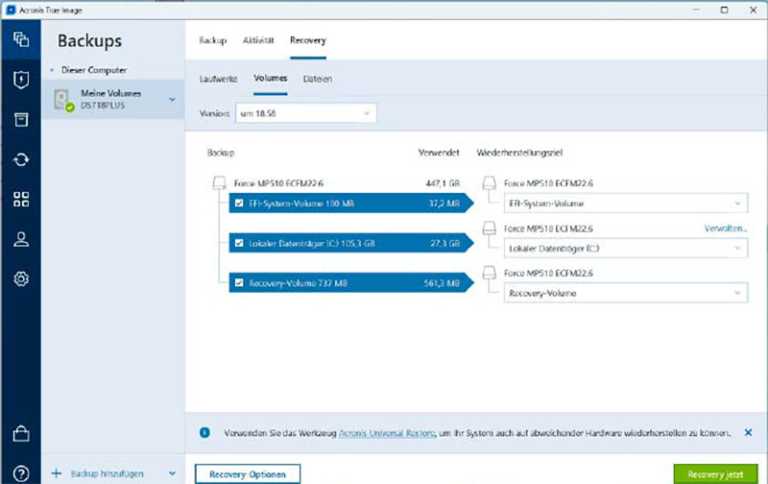Open the EFI-System-Volume target dropdown
Screen dimensions: 768x484
(625, 203)
